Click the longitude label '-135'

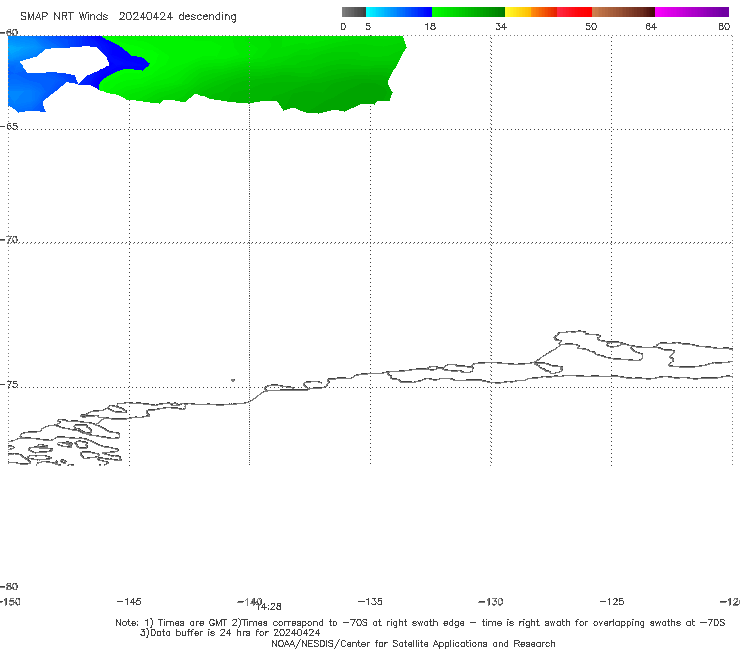click(370, 601)
